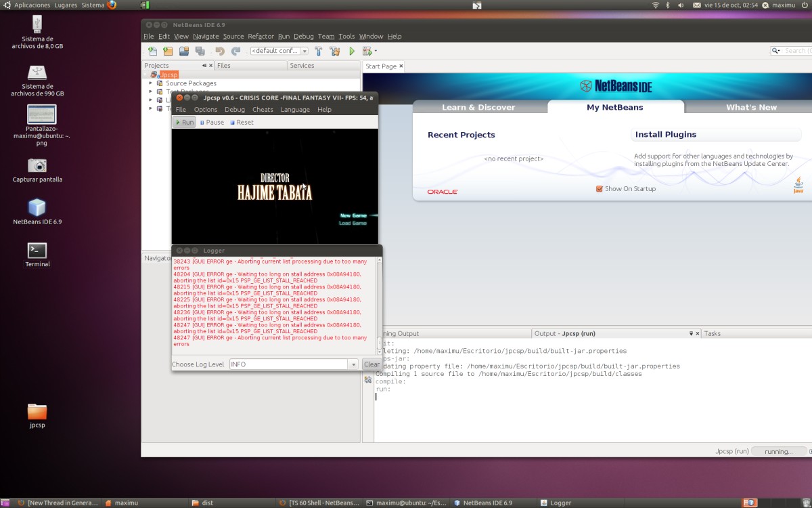Click the Logger window vertical scrollbar

[x=379, y=305]
